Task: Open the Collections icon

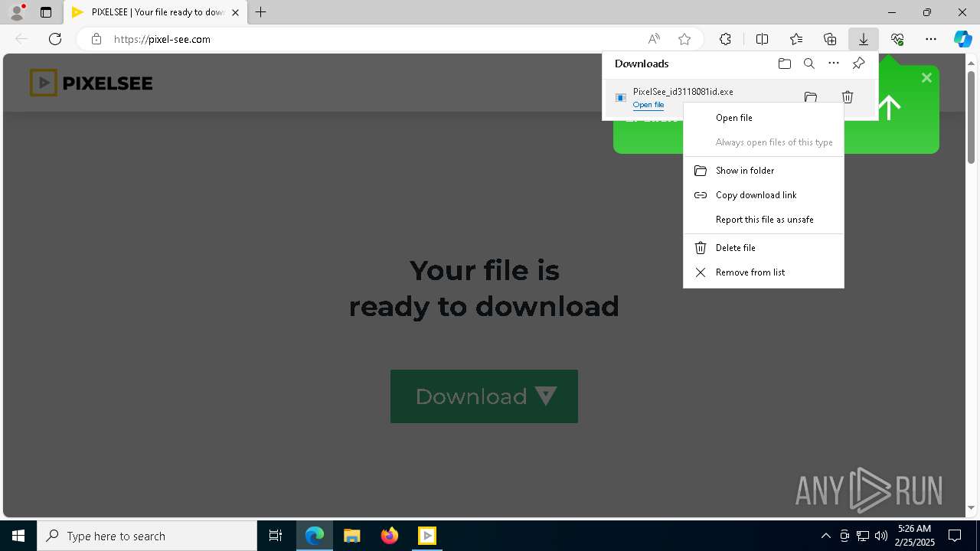Action: click(830, 39)
